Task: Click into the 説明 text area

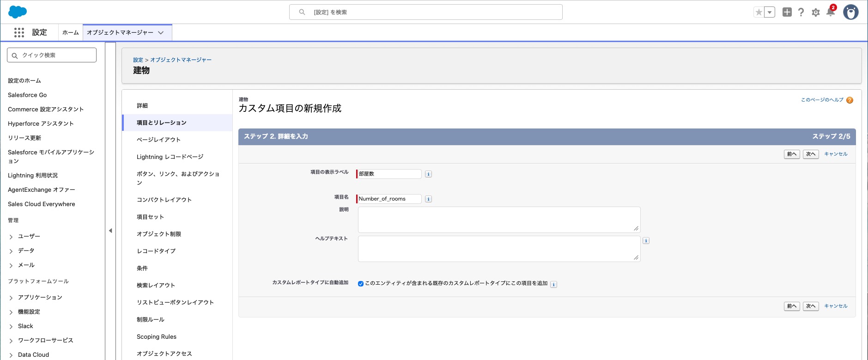Action: 499,220
